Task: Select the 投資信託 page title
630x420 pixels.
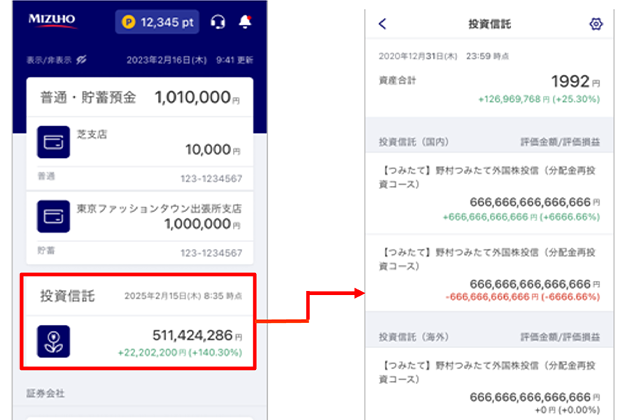Action: [489, 24]
